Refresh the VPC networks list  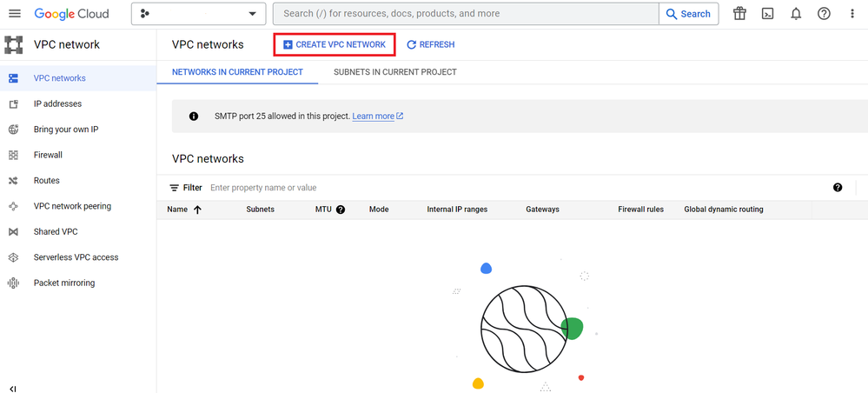[x=430, y=44]
